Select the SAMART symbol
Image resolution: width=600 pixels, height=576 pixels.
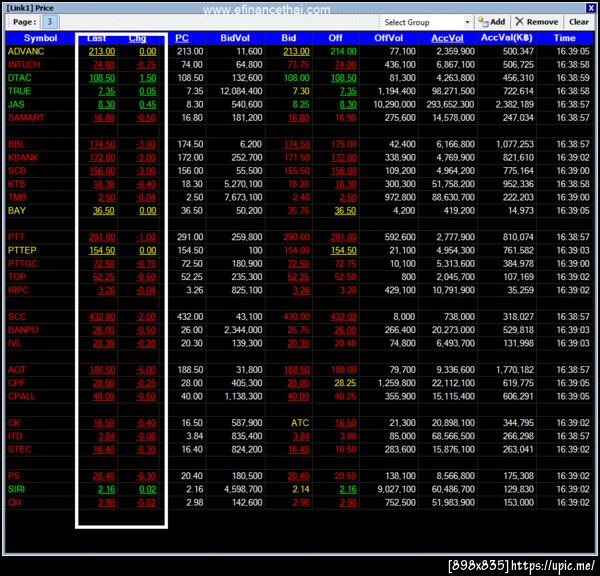coord(26,117)
